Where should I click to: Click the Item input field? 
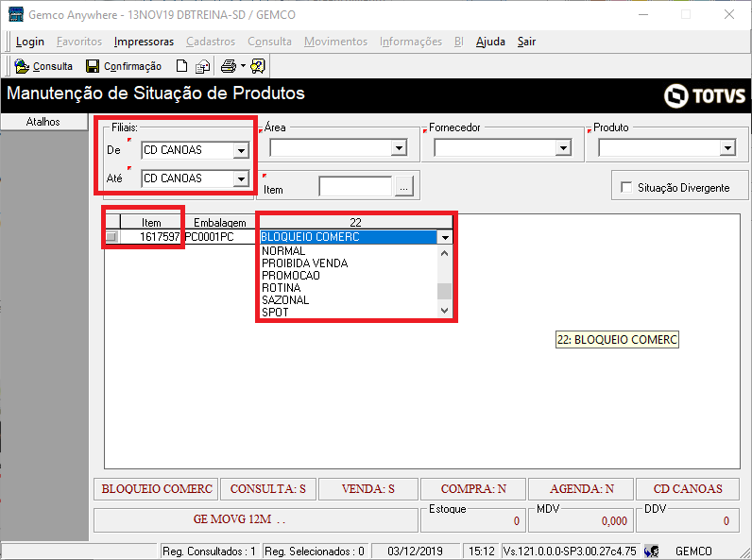pyautogui.click(x=355, y=186)
